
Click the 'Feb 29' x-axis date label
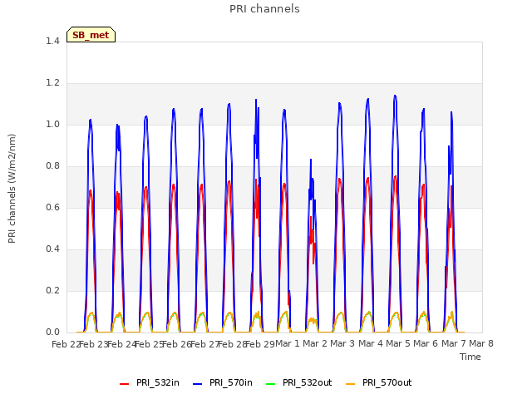(260, 344)
